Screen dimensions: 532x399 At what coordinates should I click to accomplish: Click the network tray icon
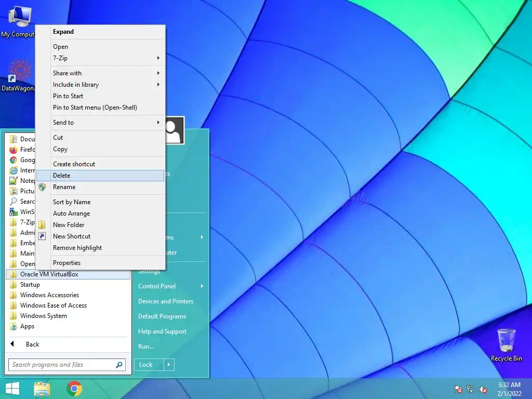(x=471, y=389)
